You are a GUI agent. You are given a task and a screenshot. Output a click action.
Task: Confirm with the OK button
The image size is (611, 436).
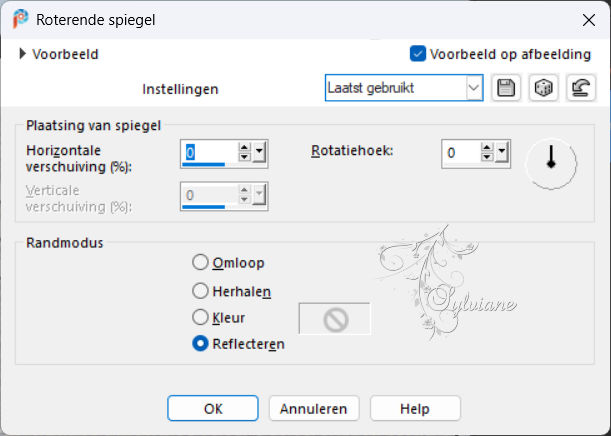(213, 408)
